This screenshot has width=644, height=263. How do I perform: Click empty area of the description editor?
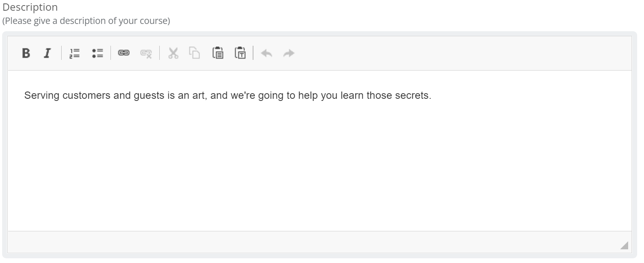click(x=319, y=171)
